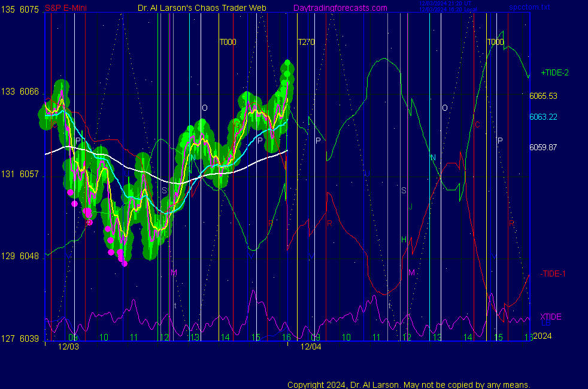Image resolution: width=588 pixels, height=389 pixels.
Task: Select the Dr. Al Larson's Chaos Trader Web heading
Action: click(202, 8)
